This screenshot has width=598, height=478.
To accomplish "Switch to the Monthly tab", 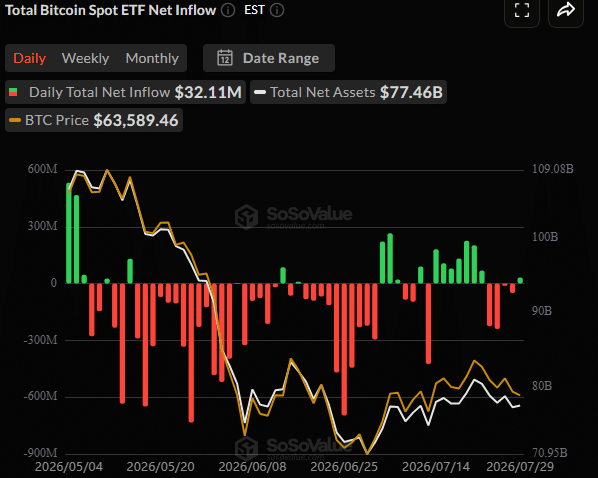I will point(152,58).
